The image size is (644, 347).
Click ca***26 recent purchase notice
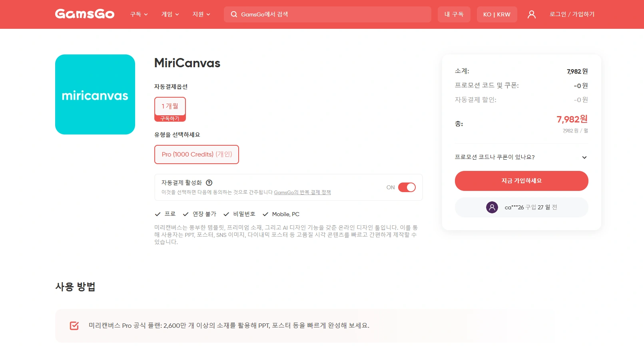(x=521, y=207)
